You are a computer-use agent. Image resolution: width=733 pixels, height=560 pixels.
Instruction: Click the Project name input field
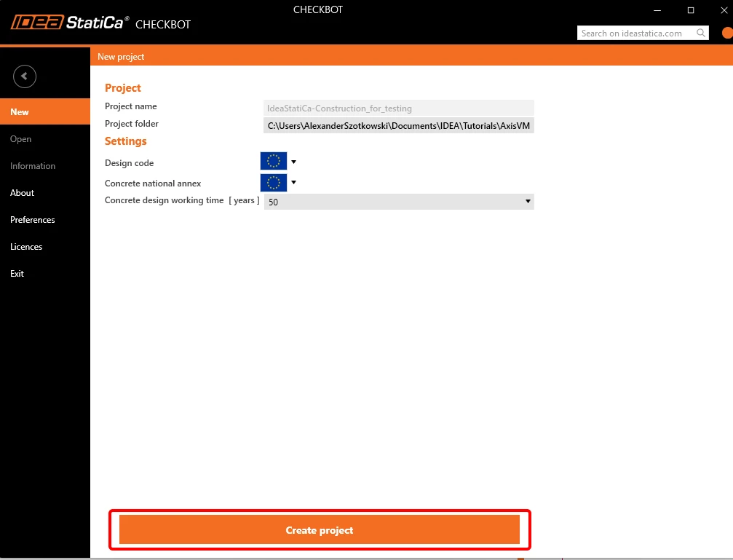point(399,108)
